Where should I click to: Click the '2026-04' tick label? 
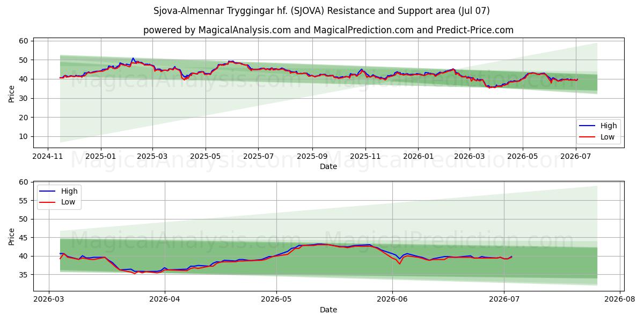tap(164, 299)
